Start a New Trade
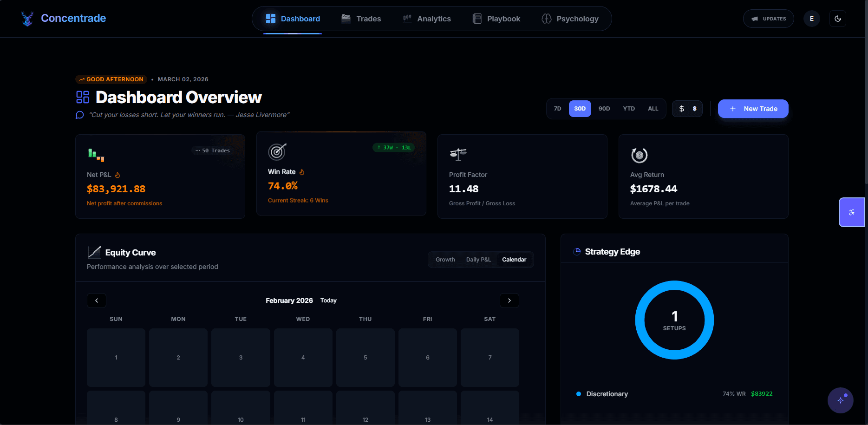 pos(753,108)
